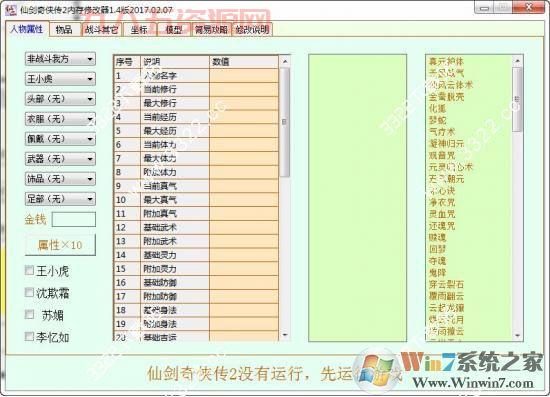Tick the 王小虎 checkbox
550x397 pixels.
click(x=29, y=270)
